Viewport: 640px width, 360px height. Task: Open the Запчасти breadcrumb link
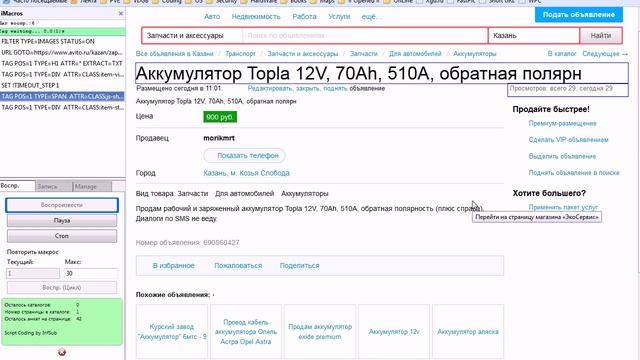(x=364, y=54)
